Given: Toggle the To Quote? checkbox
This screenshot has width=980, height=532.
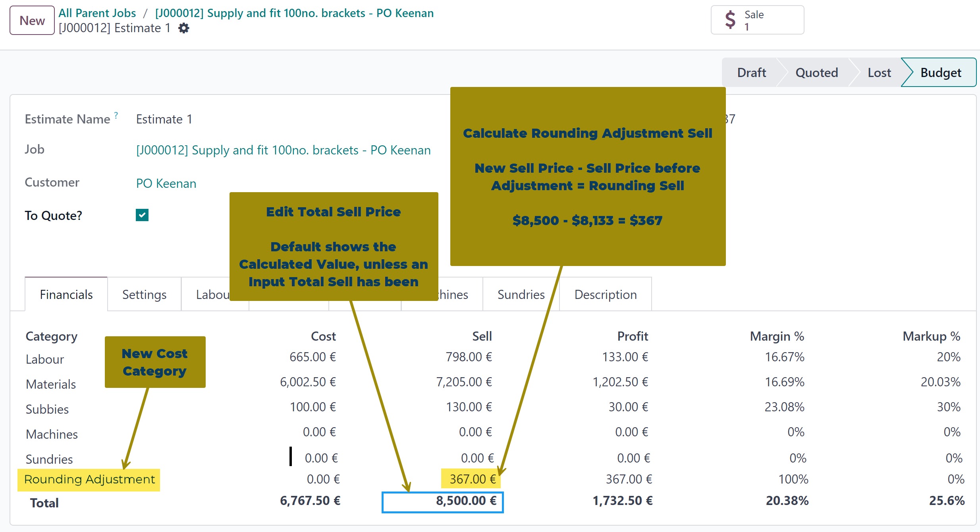Looking at the screenshot, I should 142,215.
